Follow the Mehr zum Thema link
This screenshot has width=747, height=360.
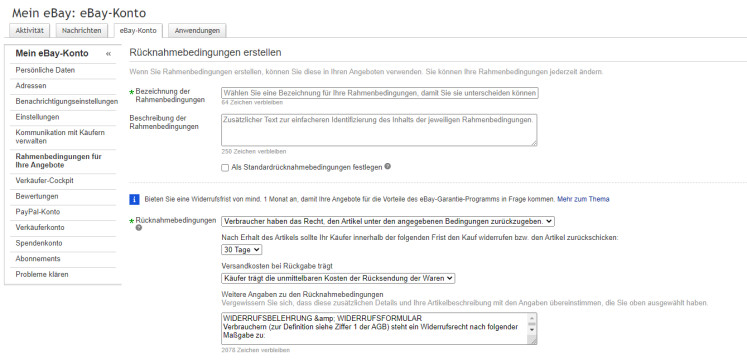click(583, 199)
